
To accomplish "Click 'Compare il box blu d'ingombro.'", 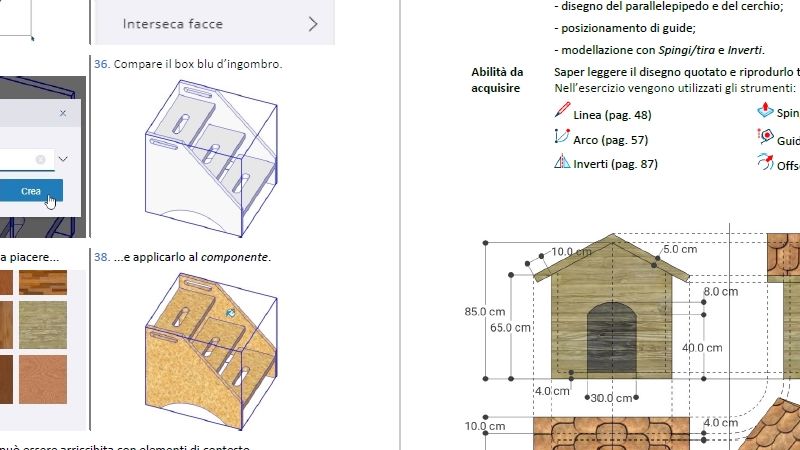I will coord(198,64).
